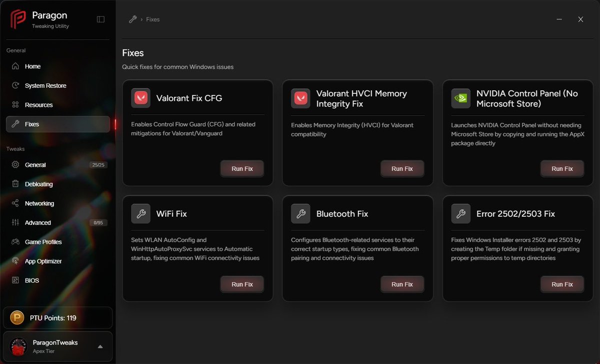This screenshot has width=600, height=364.
Task: Click the Valorant Fix CFG title
Action: point(189,98)
